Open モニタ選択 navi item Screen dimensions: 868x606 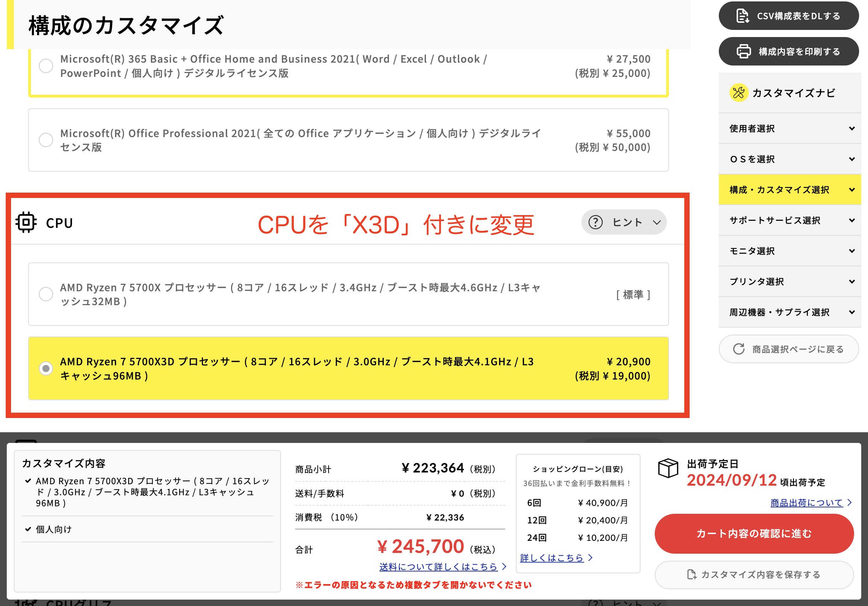point(789,251)
